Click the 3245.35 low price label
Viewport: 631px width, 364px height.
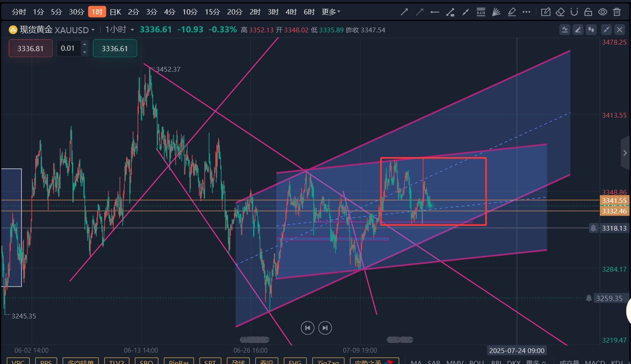(x=24, y=316)
